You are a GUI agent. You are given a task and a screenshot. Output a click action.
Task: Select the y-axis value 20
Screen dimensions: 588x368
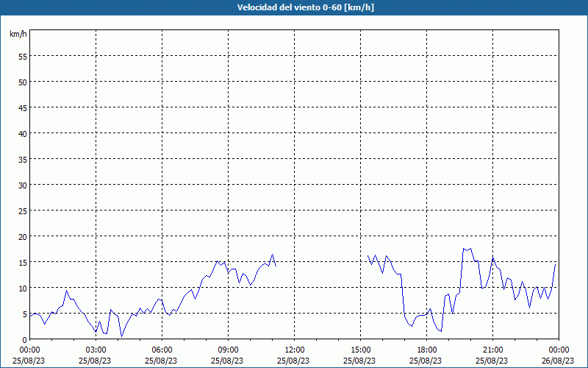coord(23,236)
